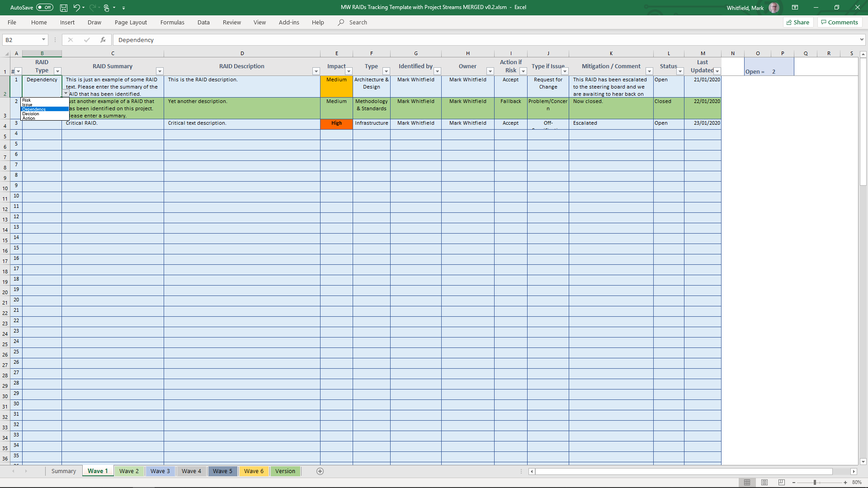Click the zoom slider handle
This screenshot has height=488, width=868.
point(815,483)
